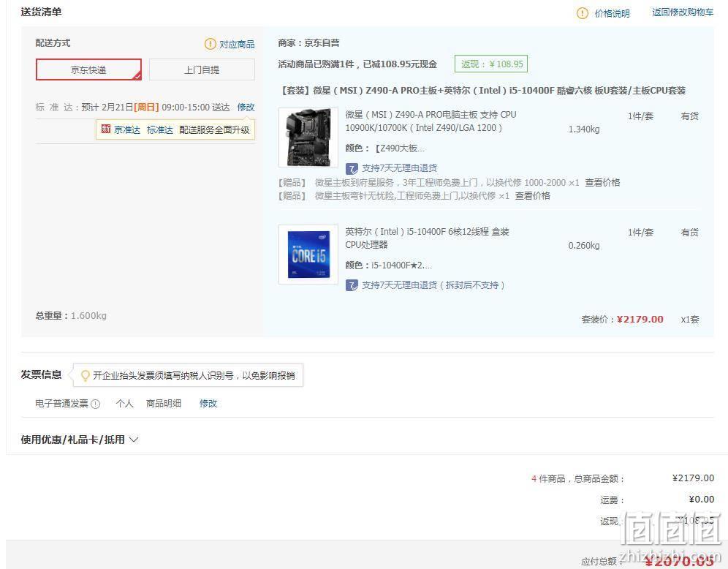
Task: Click the 1.340kg weight value
Action: 584,129
